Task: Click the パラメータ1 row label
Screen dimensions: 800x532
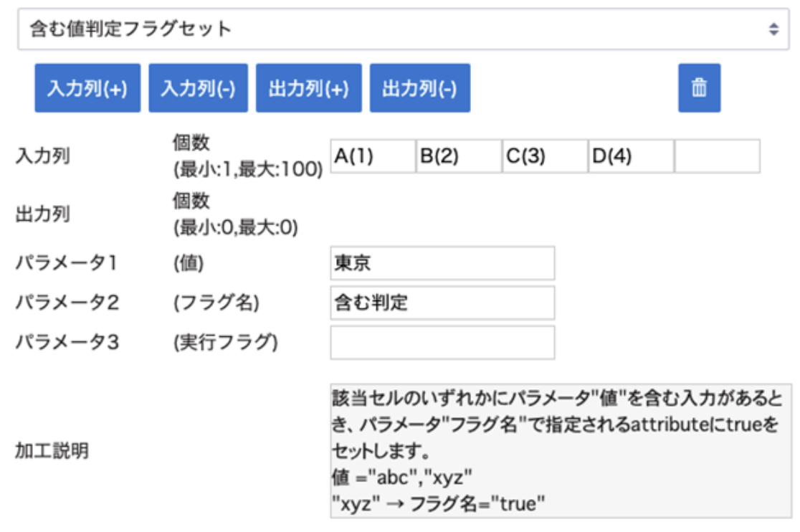Action: tap(67, 263)
